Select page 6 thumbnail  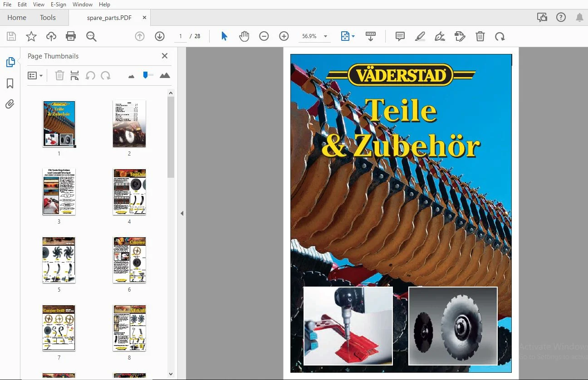(129, 260)
